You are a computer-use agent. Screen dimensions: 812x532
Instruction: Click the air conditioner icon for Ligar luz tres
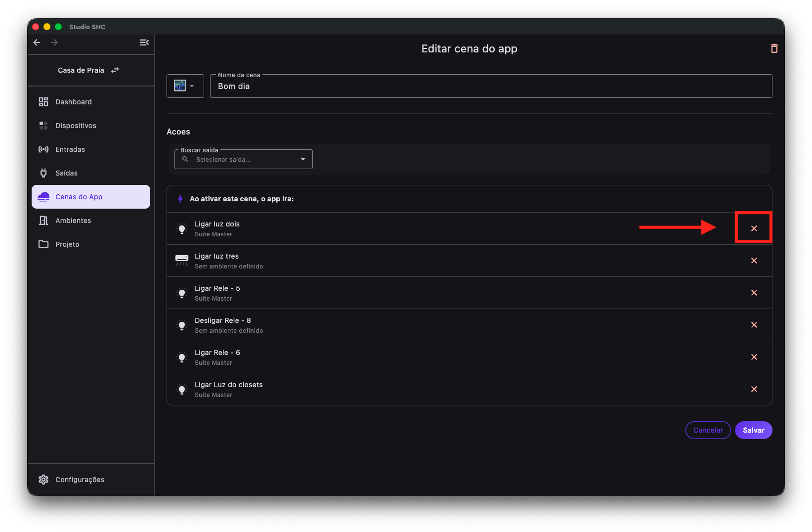(182, 261)
